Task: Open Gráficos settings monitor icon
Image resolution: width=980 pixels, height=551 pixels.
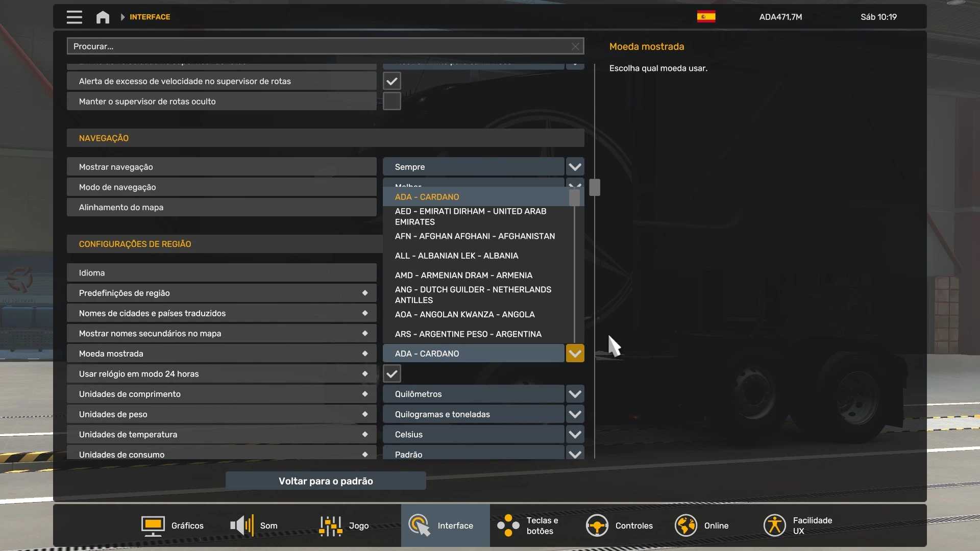Action: pos(153,525)
